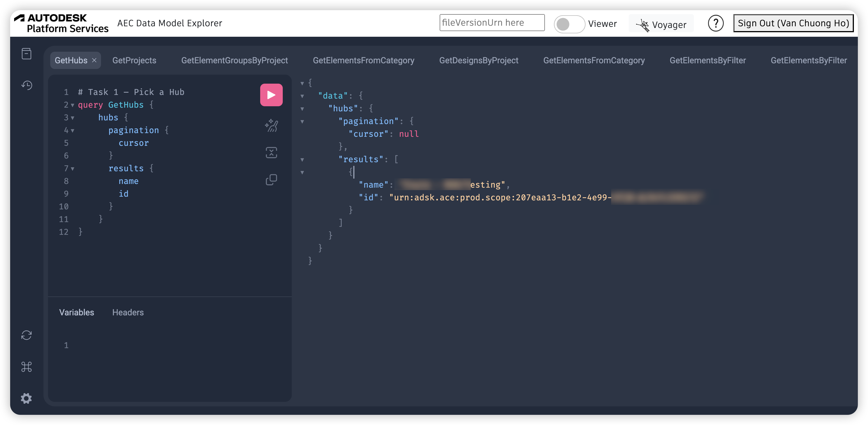868x425 pixels.
Task: Collapse the "data" object in response
Action: (x=302, y=96)
